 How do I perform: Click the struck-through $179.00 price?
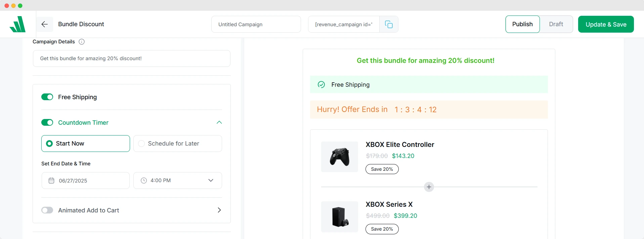coord(377,156)
